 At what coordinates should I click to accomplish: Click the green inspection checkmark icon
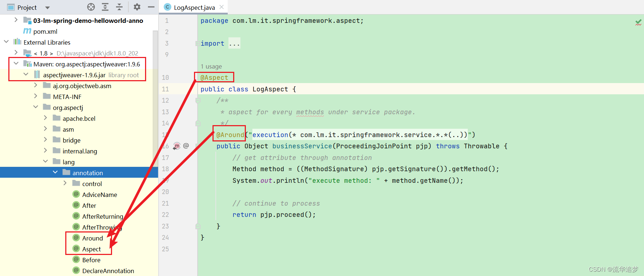[638, 22]
